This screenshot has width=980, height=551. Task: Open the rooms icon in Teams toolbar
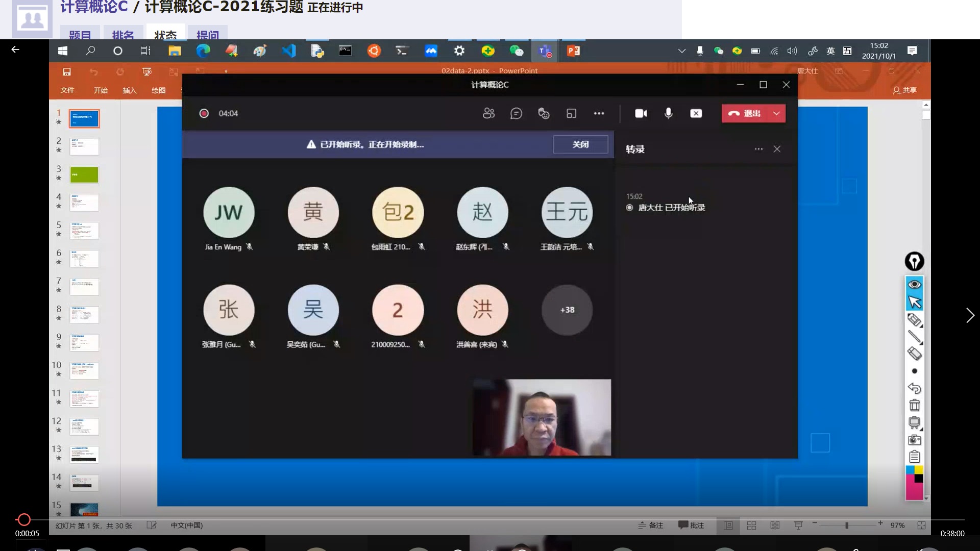coord(571,113)
